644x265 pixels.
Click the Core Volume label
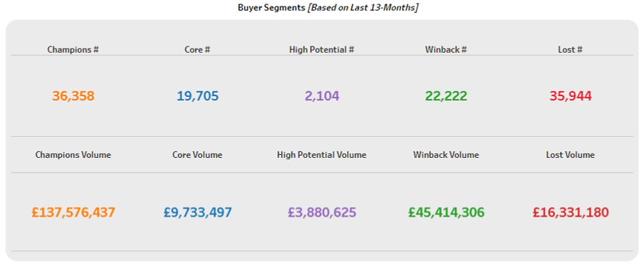pyautogui.click(x=198, y=155)
